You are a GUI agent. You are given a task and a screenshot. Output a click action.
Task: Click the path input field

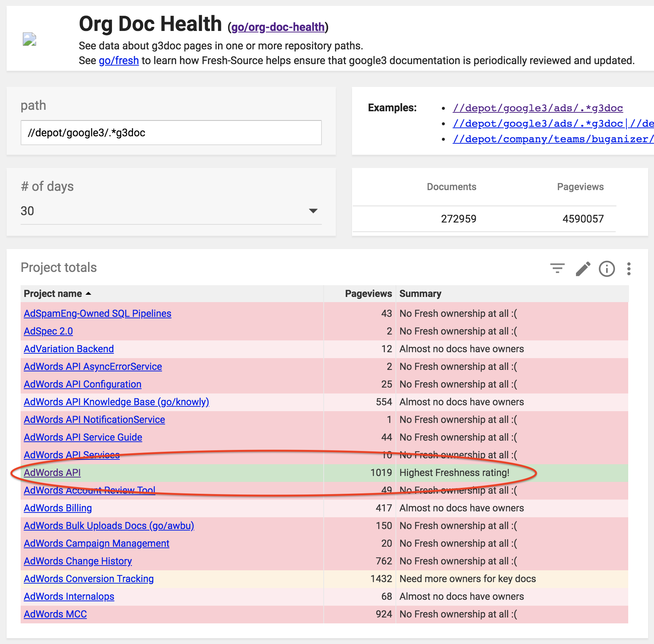click(x=171, y=133)
